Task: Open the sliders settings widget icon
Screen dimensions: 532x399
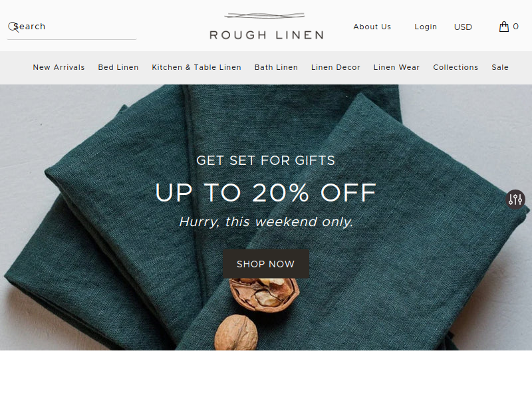Action: tap(515, 199)
